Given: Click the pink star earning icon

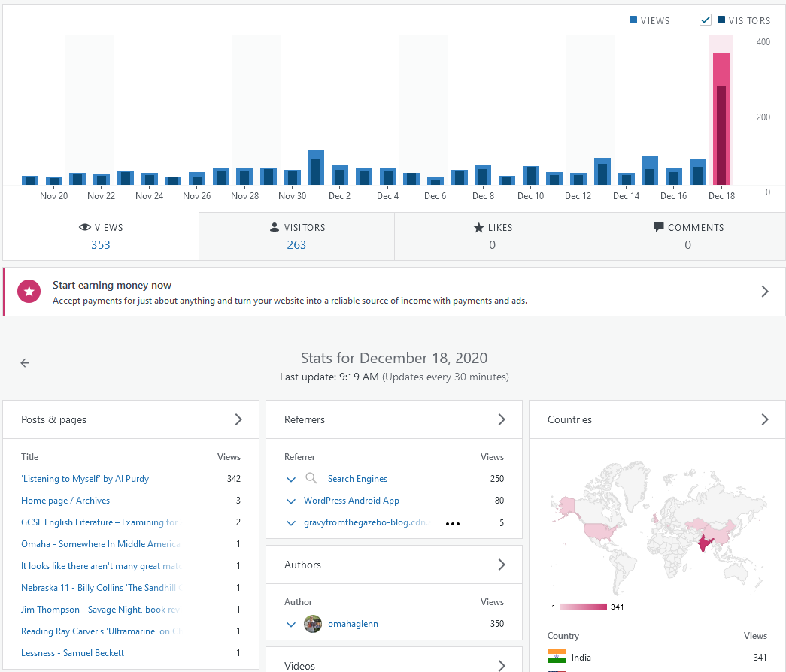Looking at the screenshot, I should (29, 292).
